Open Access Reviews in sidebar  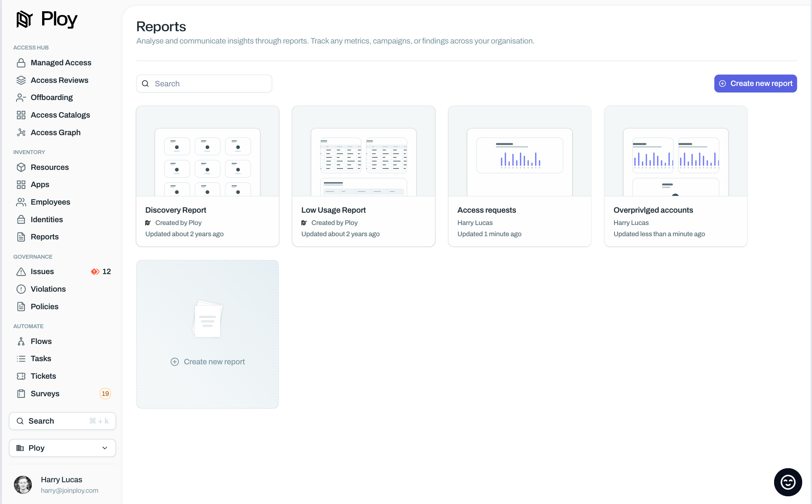[59, 80]
